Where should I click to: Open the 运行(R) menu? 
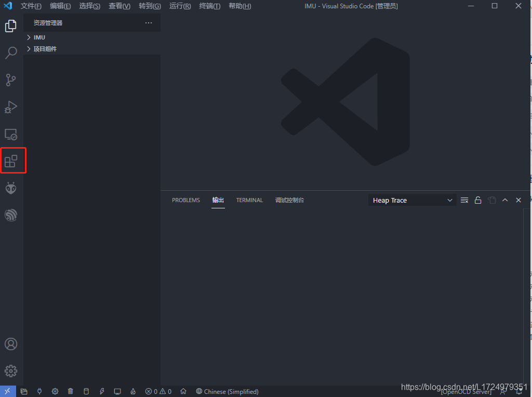180,6
